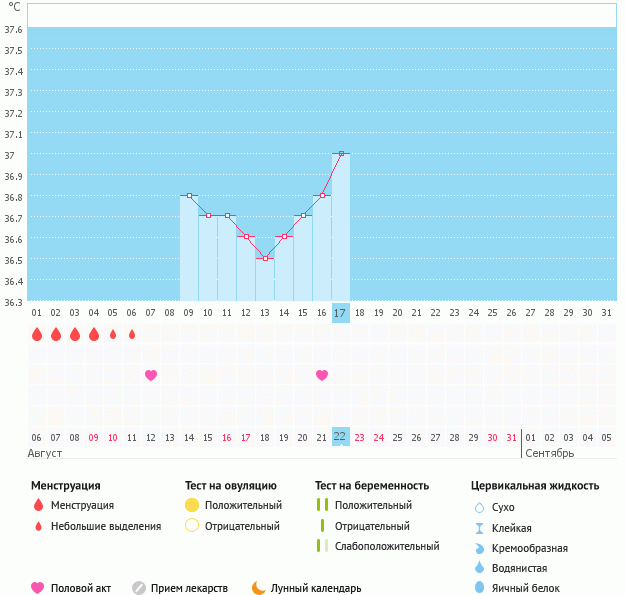Click the 37.0 temperature point on day 17

pos(341,154)
